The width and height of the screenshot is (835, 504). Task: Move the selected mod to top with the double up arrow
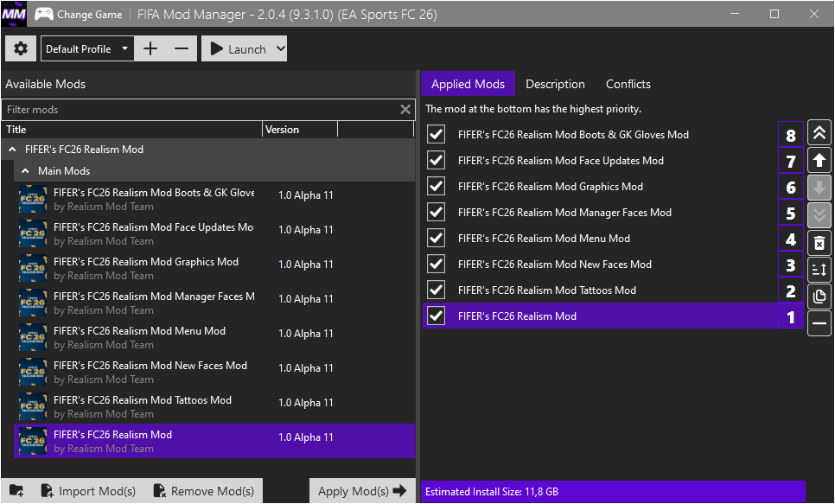pyautogui.click(x=819, y=134)
